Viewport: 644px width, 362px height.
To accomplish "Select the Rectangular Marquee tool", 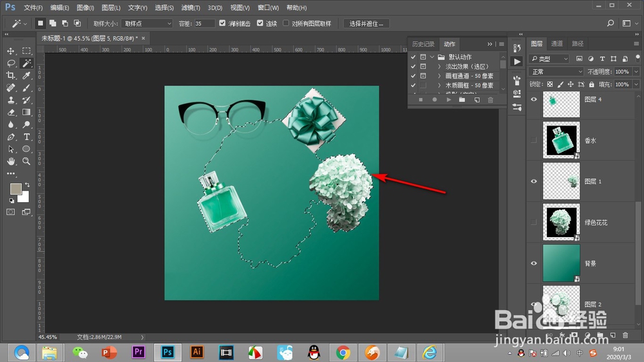I will coord(26,51).
